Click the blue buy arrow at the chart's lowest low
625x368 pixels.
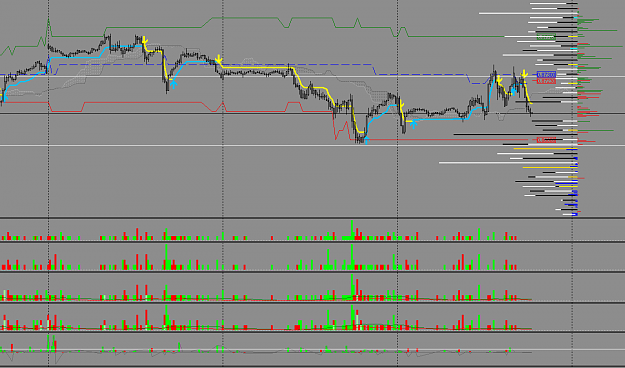[366, 140]
